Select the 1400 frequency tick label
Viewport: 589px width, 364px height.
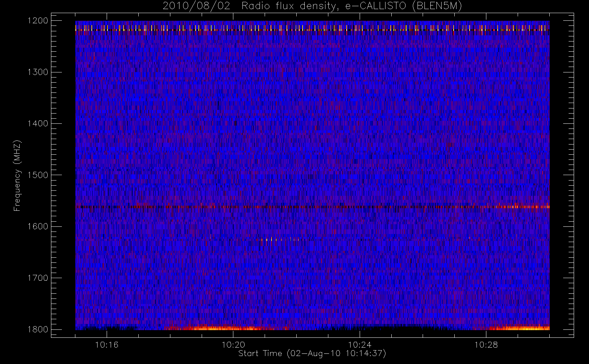click(38, 123)
